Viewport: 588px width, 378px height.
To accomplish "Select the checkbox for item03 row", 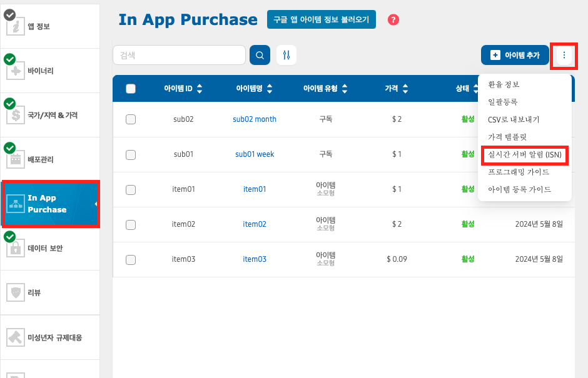I will pyautogui.click(x=131, y=259).
